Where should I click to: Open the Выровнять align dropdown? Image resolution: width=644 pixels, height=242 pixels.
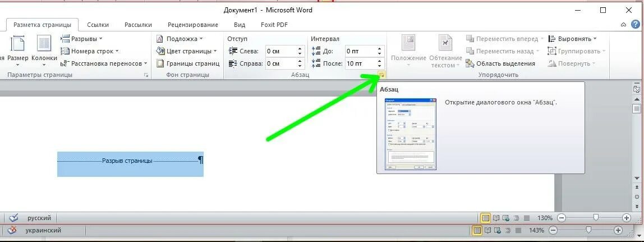pos(572,39)
